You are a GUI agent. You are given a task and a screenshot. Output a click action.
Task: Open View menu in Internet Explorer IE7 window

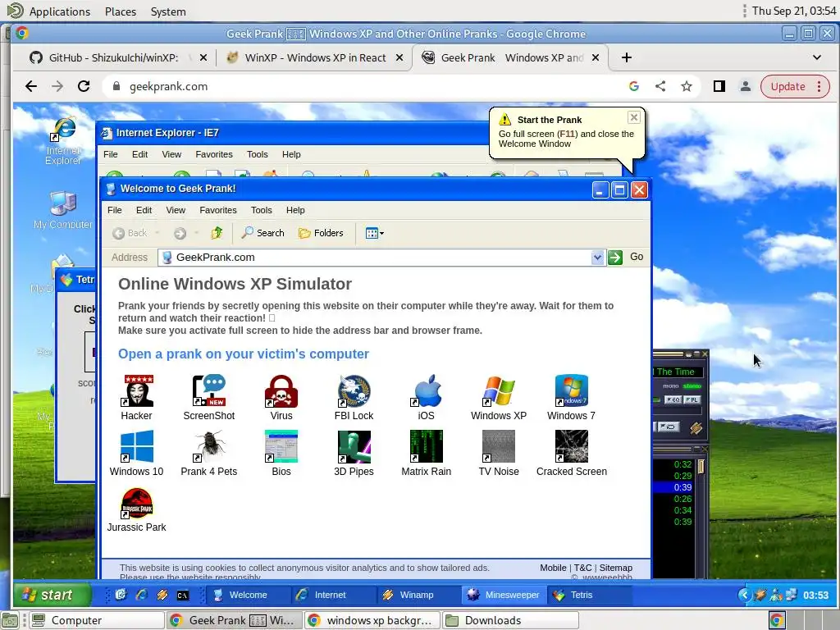pos(171,154)
